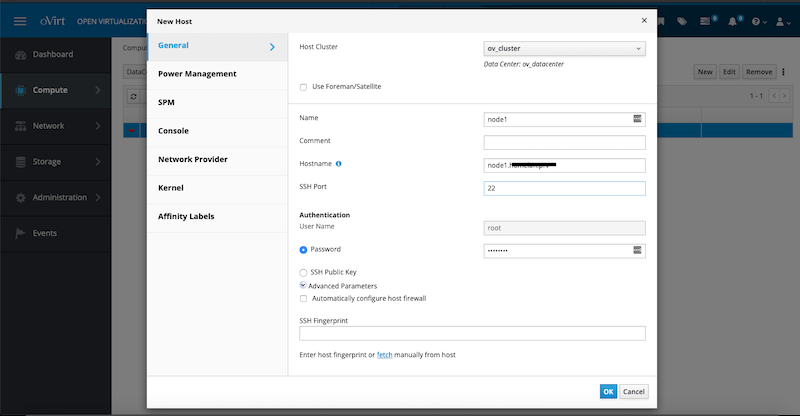
Task: Expand the Compute sidebar menu
Action: pyautogui.click(x=55, y=90)
